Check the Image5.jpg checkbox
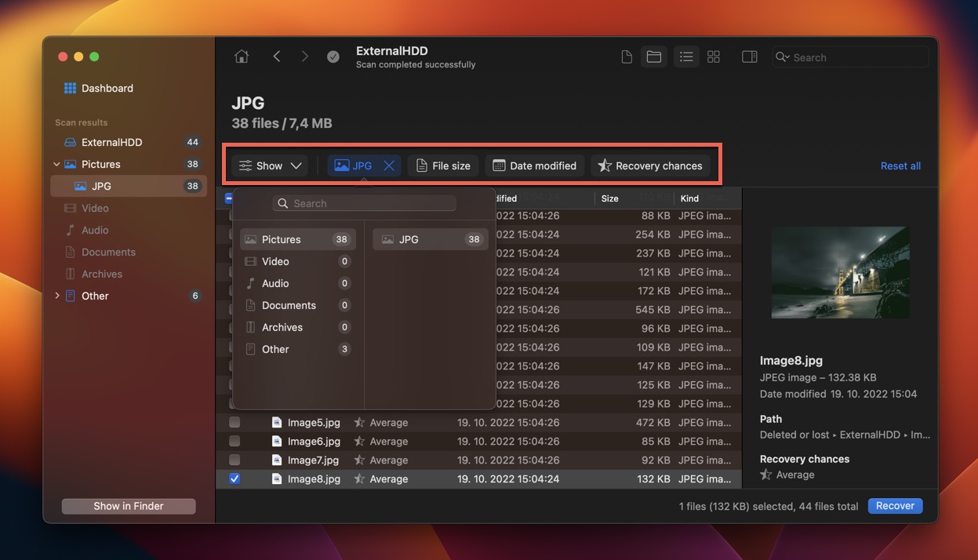 pyautogui.click(x=235, y=422)
